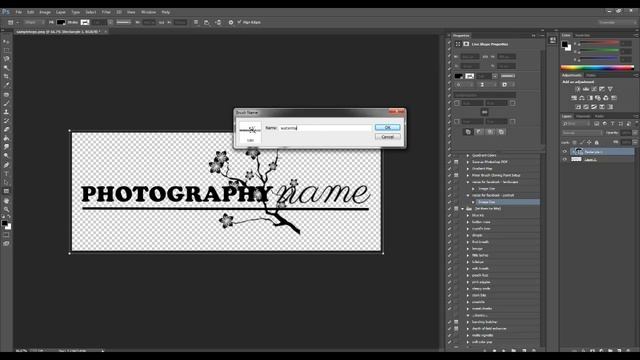Viewport: 640px width, 360px height.
Task: Toggle the Quadrant Colors action check
Action: 450,156
